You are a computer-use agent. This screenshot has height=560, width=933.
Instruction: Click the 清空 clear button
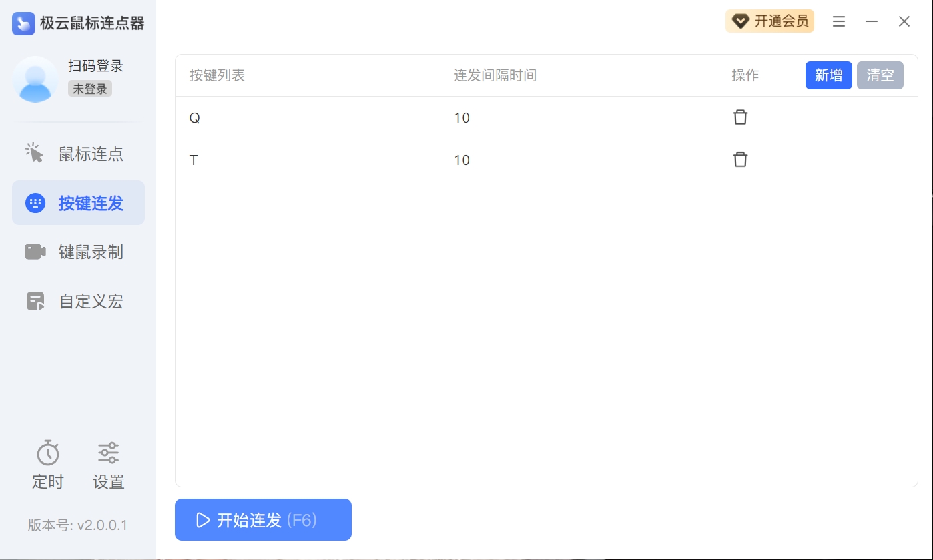(880, 75)
